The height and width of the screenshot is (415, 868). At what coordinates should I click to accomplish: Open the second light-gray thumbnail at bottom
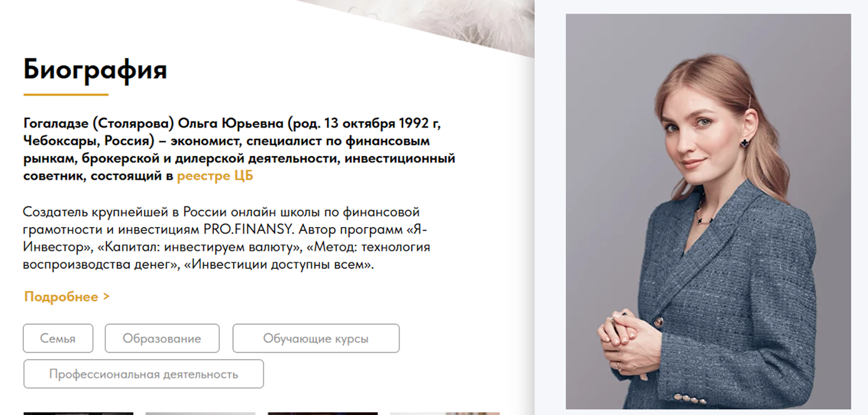pyautogui.click(x=200, y=413)
